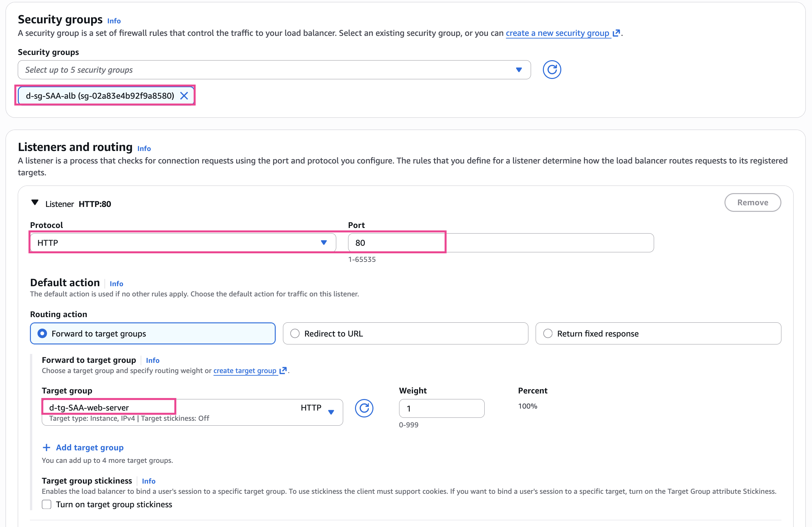The height and width of the screenshot is (527, 812).
Task: Open external link icon for new security group
Action: pos(616,33)
